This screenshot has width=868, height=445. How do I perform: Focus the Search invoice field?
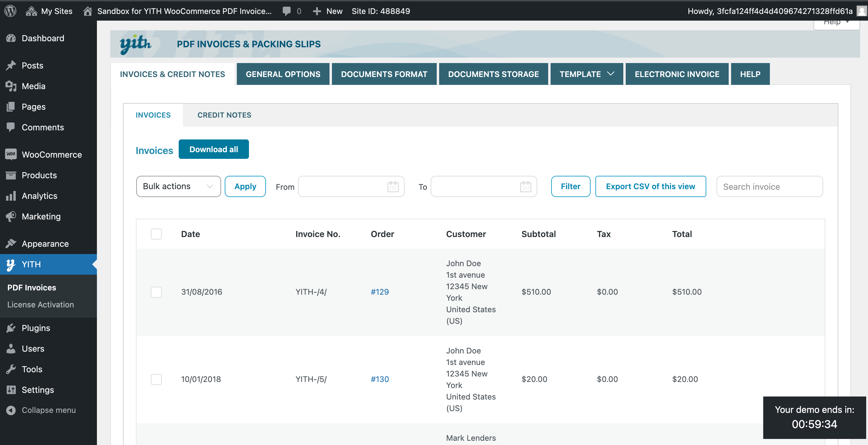point(770,186)
